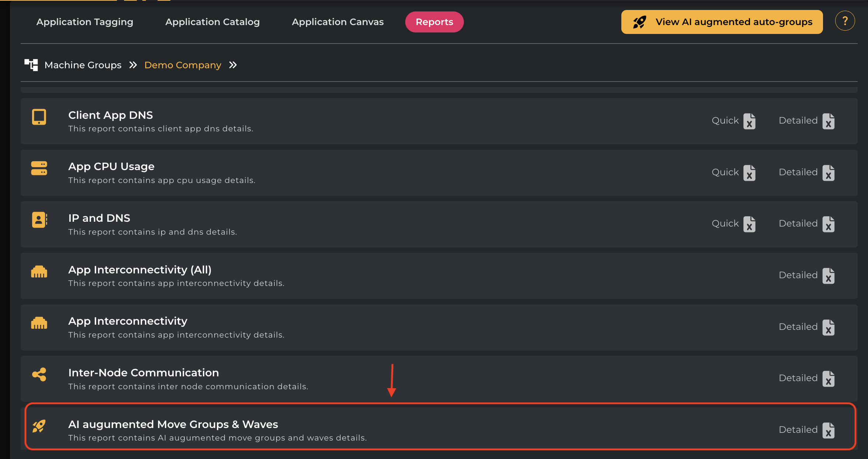Click the Client App DNS tablet icon
This screenshot has width=868, height=459.
39,117
